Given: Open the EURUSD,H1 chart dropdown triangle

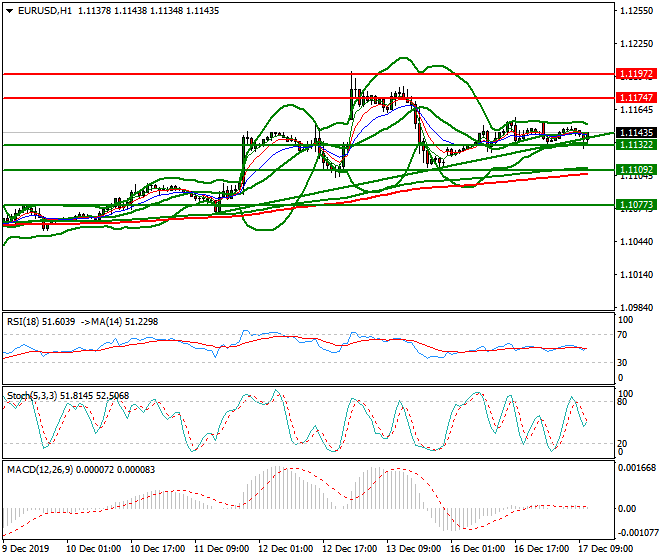Looking at the screenshot, I should point(10,11).
